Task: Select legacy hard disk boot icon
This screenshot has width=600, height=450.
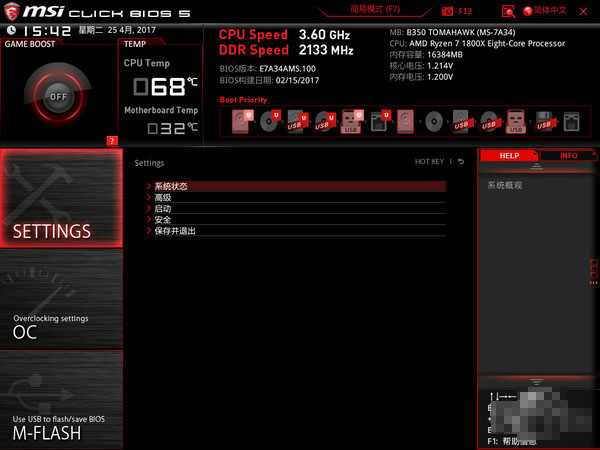Action: [x=406, y=121]
